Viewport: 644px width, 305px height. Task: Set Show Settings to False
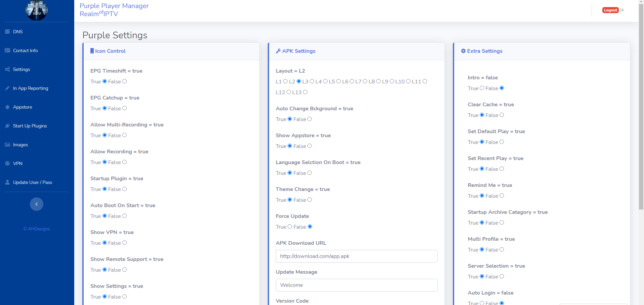[x=125, y=297]
